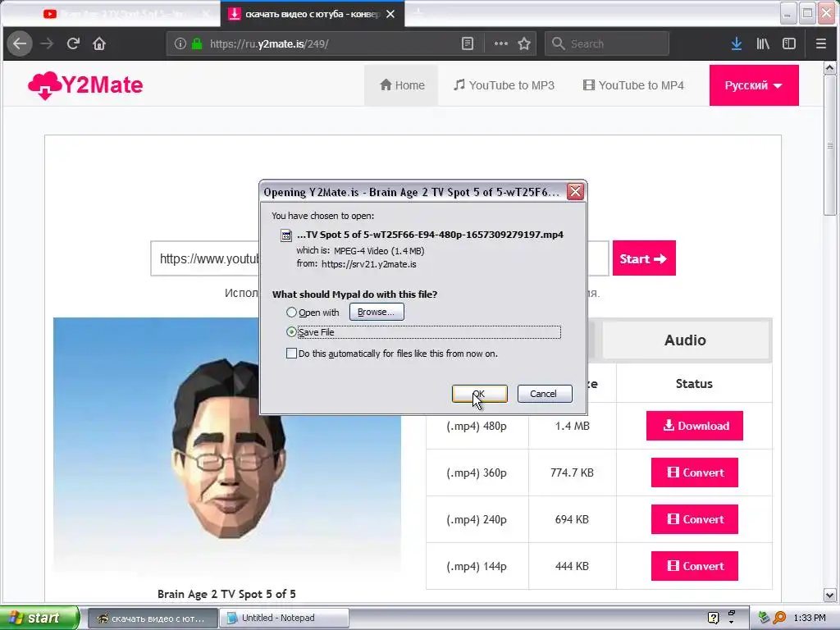Cancel the file download dialog
This screenshot has height=630, width=840.
[x=545, y=394]
